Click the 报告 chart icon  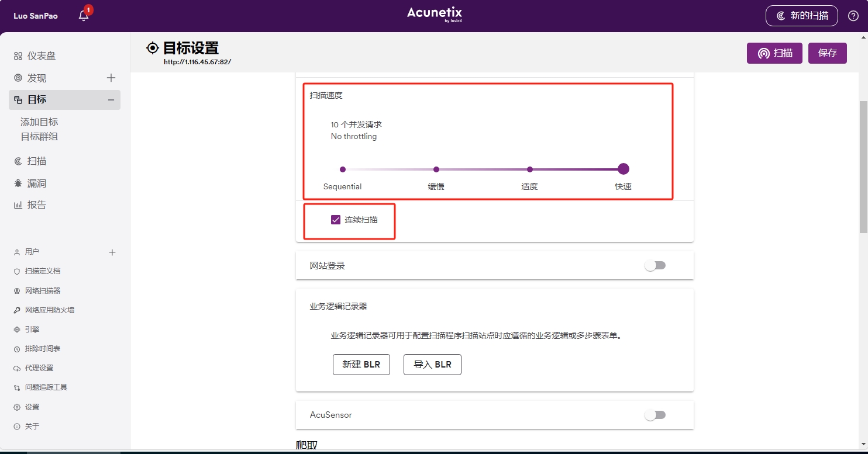click(18, 205)
